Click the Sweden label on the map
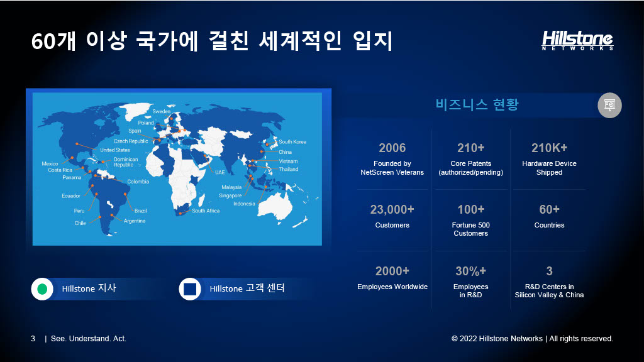The height and width of the screenshot is (362, 644). click(162, 111)
